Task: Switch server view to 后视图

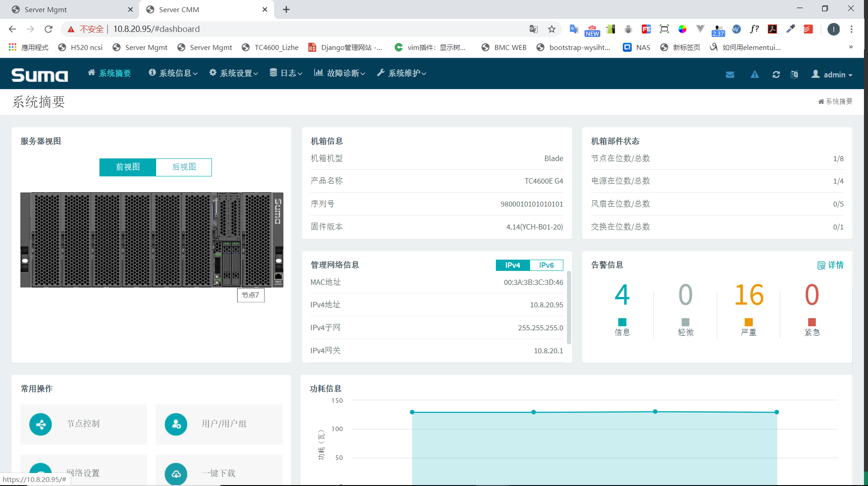Action: click(x=184, y=167)
